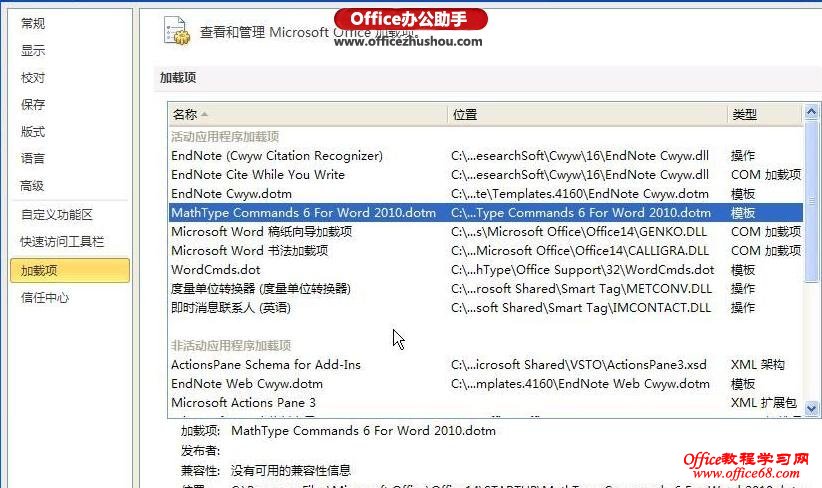The image size is (822, 488).
Task: Select the EndNote Cwyw.dotm add-in
Action: 485,194
